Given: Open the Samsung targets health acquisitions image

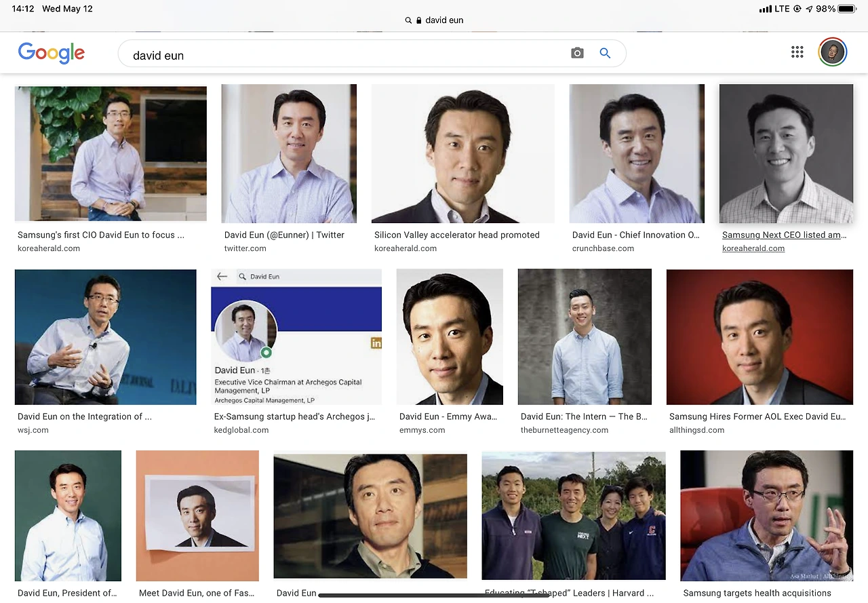Looking at the screenshot, I should [767, 516].
